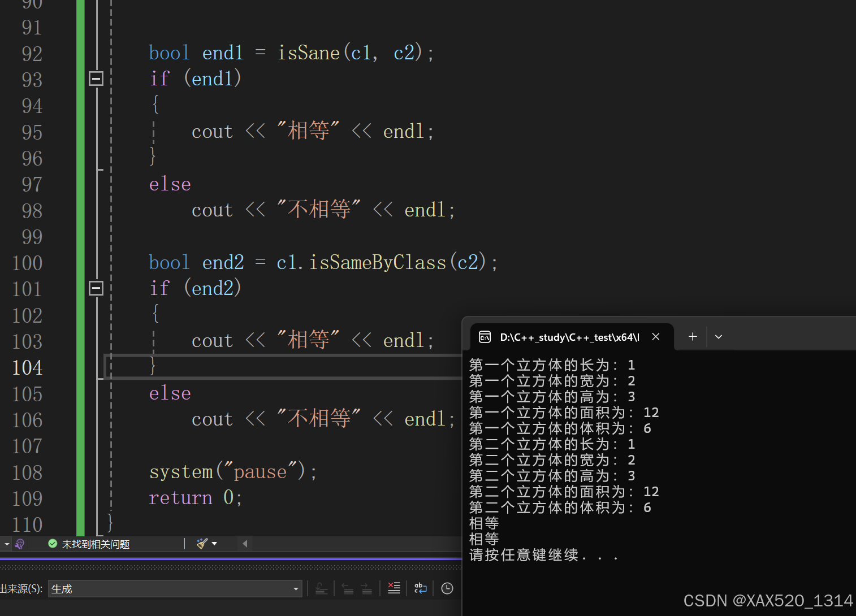
Task: Open the terminal profiles dropdown chevron
Action: 719,337
